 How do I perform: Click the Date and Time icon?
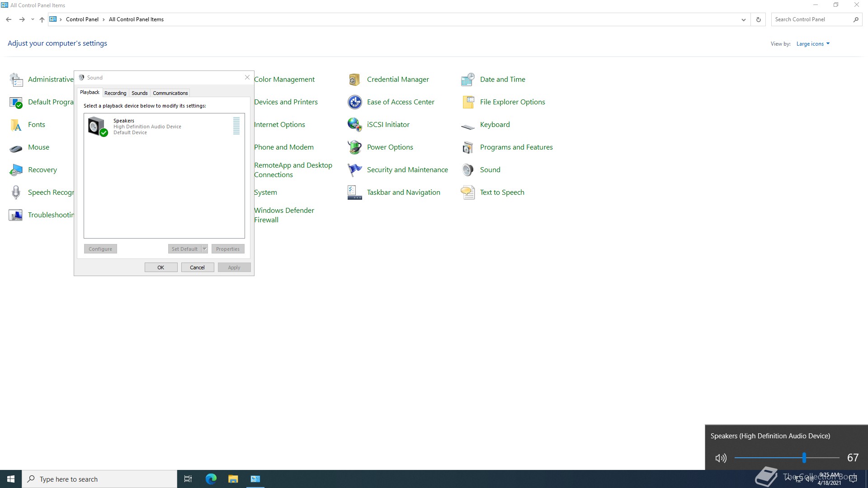[x=467, y=80]
